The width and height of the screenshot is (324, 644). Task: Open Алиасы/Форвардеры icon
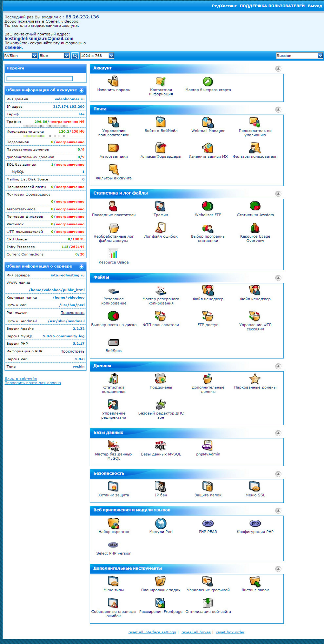pos(161,148)
